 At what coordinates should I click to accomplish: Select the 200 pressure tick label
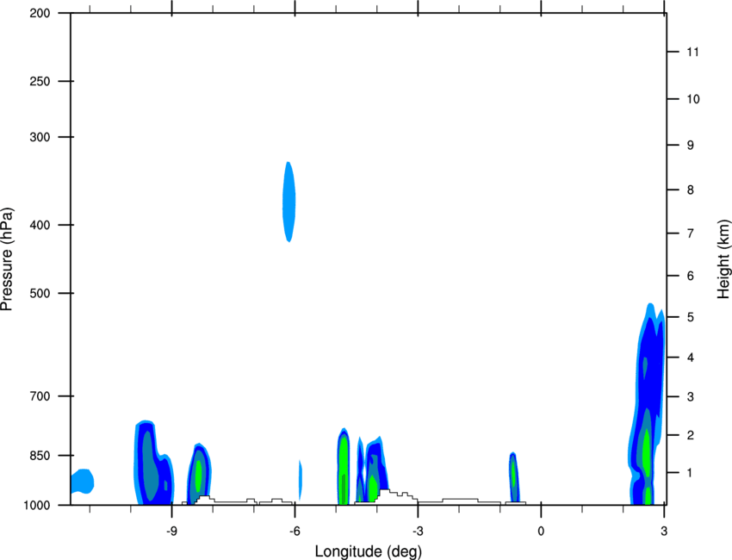click(x=40, y=13)
